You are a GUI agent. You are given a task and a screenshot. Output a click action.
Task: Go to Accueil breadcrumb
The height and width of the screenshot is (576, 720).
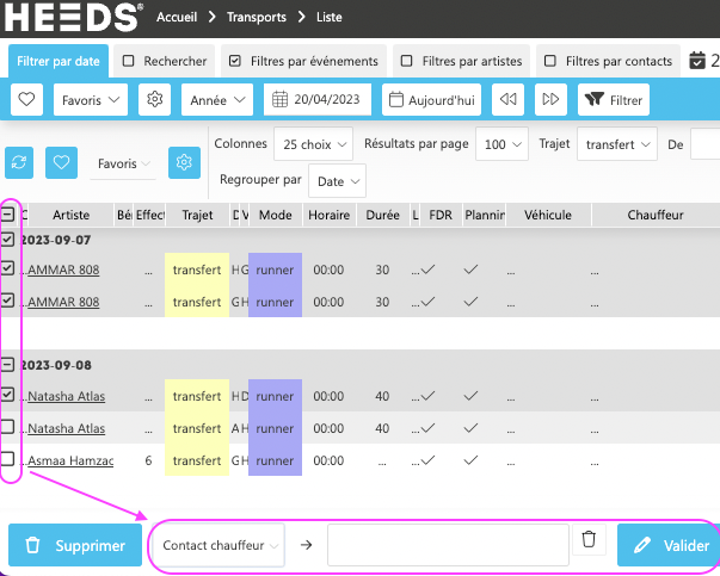(x=177, y=17)
